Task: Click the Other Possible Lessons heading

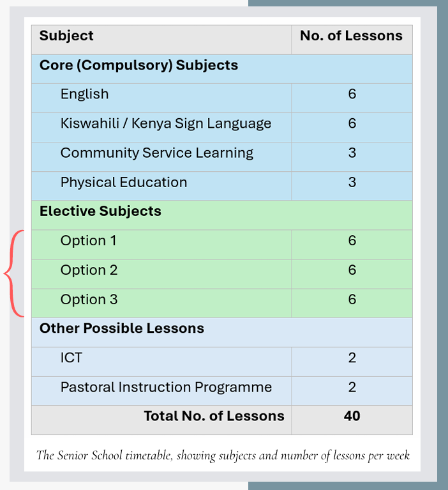Action: 121,328
